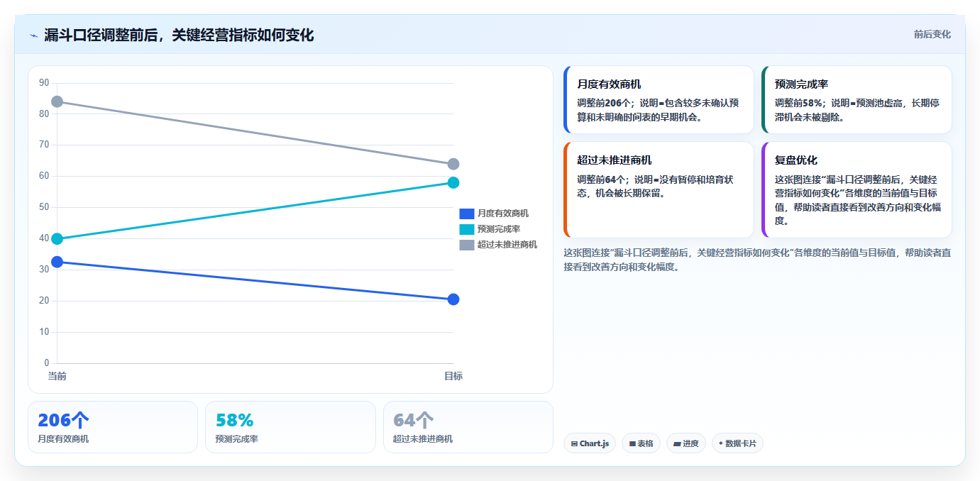Screen dimensions: 980x481
Task: Select the 表格 tag
Action: coord(641,443)
